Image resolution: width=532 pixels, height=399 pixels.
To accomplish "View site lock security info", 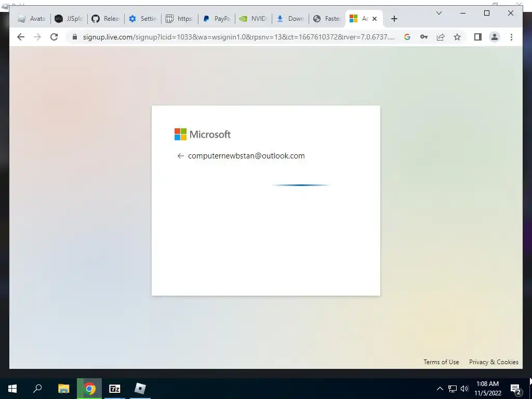I will click(75, 37).
